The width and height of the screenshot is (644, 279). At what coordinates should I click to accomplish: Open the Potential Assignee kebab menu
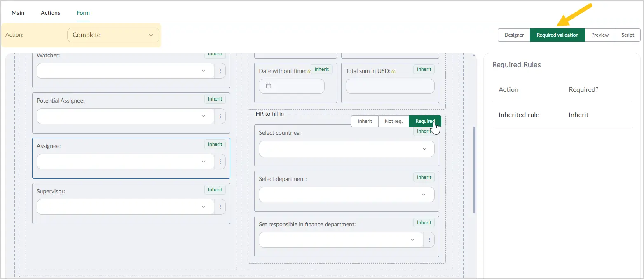tap(220, 116)
